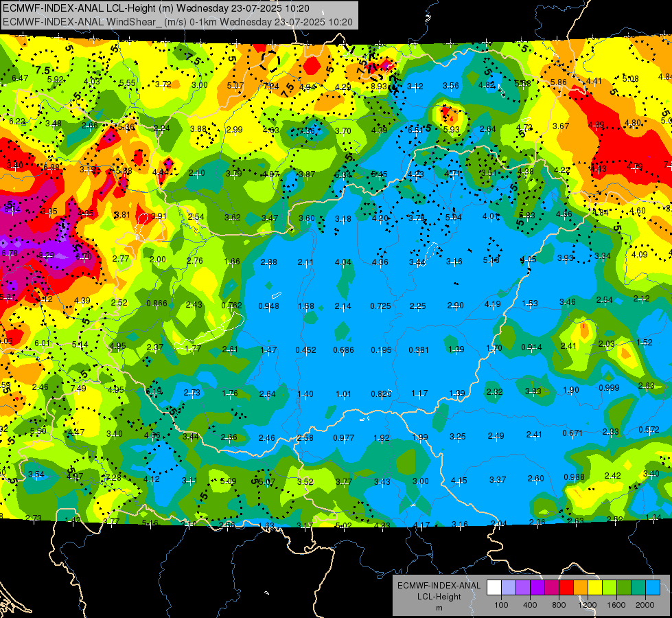The height and width of the screenshot is (618, 672).
Task: Click the wind shear value 5.09
Action: click(x=228, y=481)
